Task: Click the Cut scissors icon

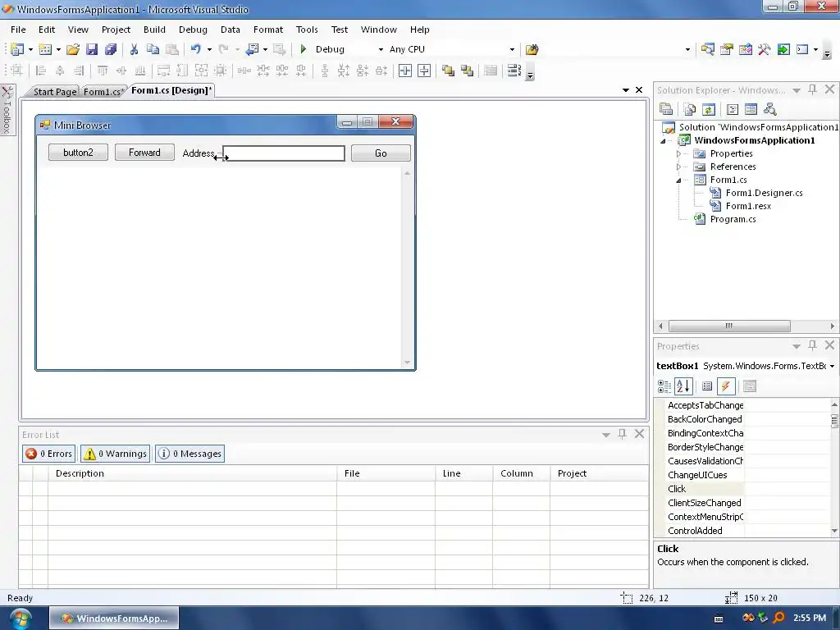Action: click(x=134, y=49)
